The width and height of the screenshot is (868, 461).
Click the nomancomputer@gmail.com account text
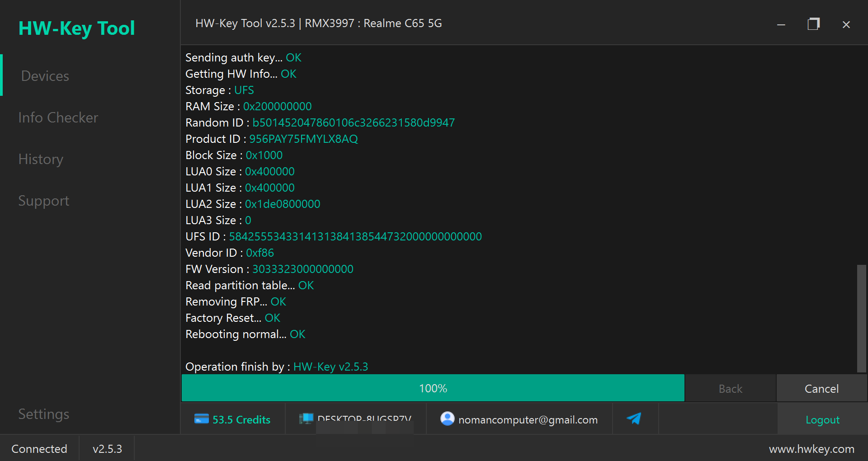coord(528,419)
